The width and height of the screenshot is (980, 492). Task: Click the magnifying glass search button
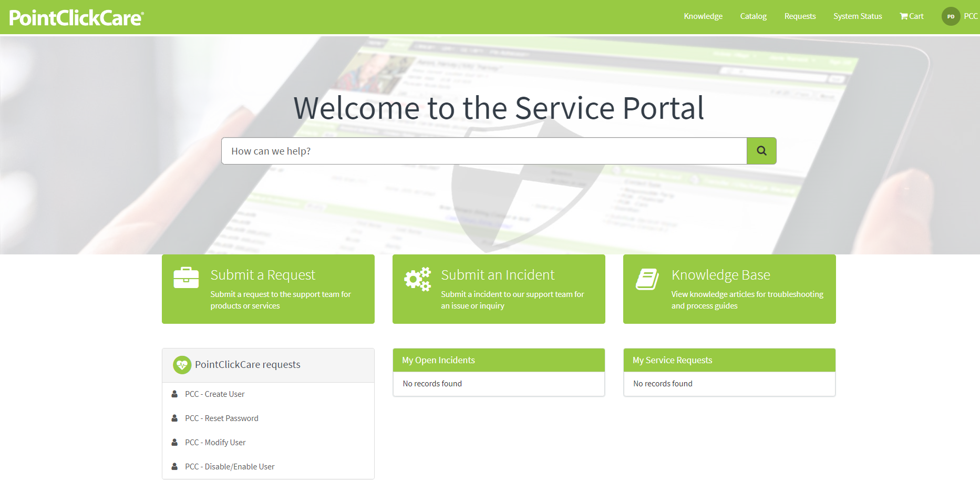(x=761, y=151)
